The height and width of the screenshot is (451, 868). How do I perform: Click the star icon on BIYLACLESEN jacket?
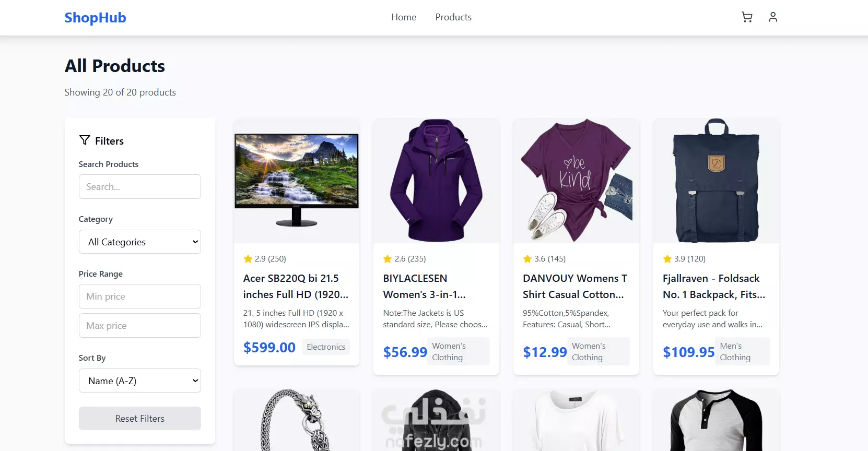[x=388, y=258]
